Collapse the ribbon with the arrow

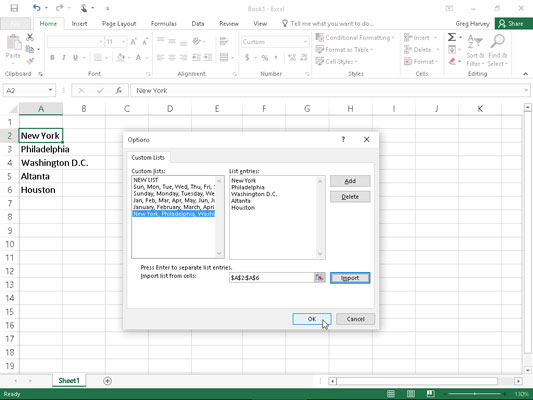coord(526,74)
